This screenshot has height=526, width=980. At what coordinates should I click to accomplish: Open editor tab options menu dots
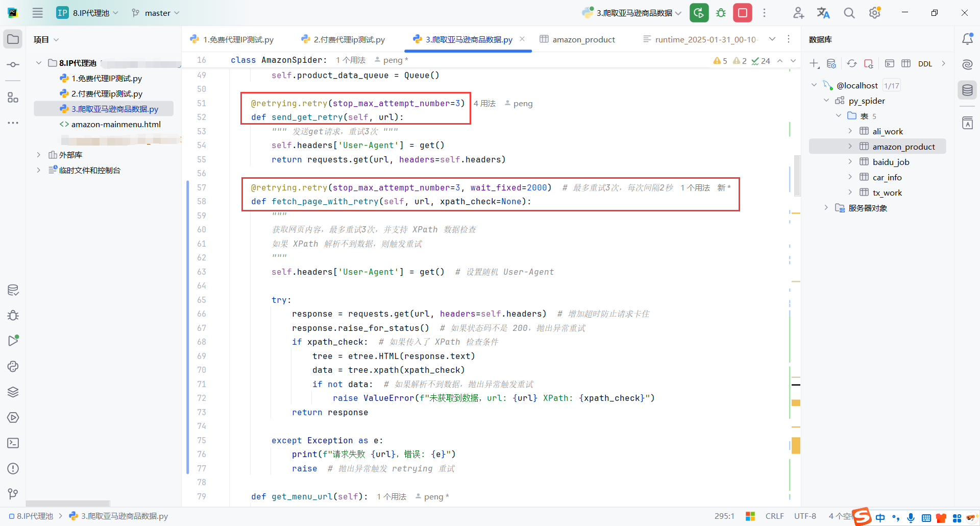point(789,39)
